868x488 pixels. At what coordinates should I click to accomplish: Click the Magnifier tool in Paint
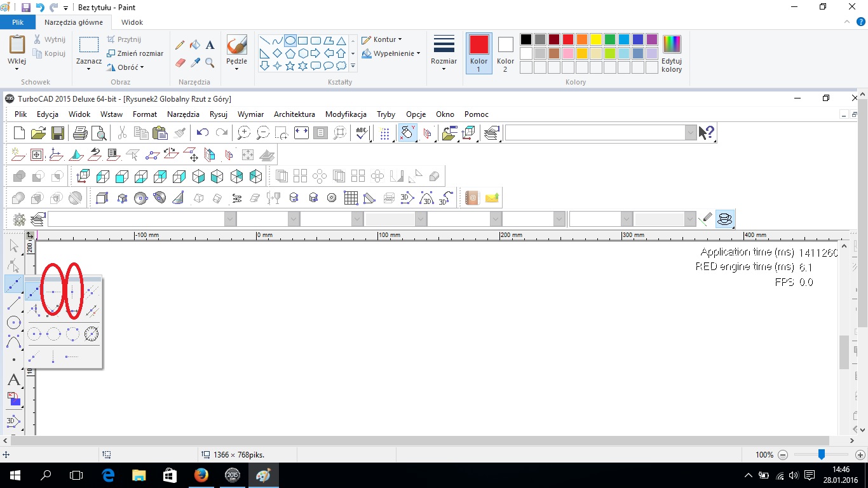click(x=210, y=63)
